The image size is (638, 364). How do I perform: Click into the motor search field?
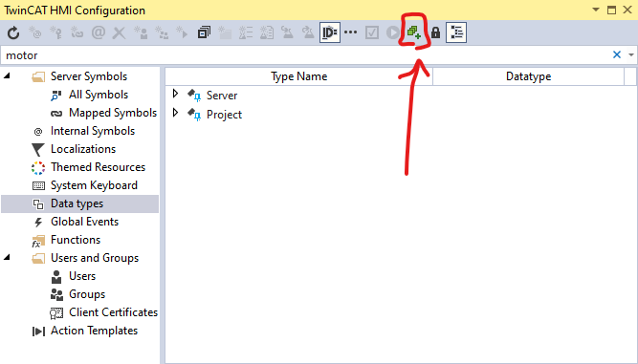click(305, 55)
